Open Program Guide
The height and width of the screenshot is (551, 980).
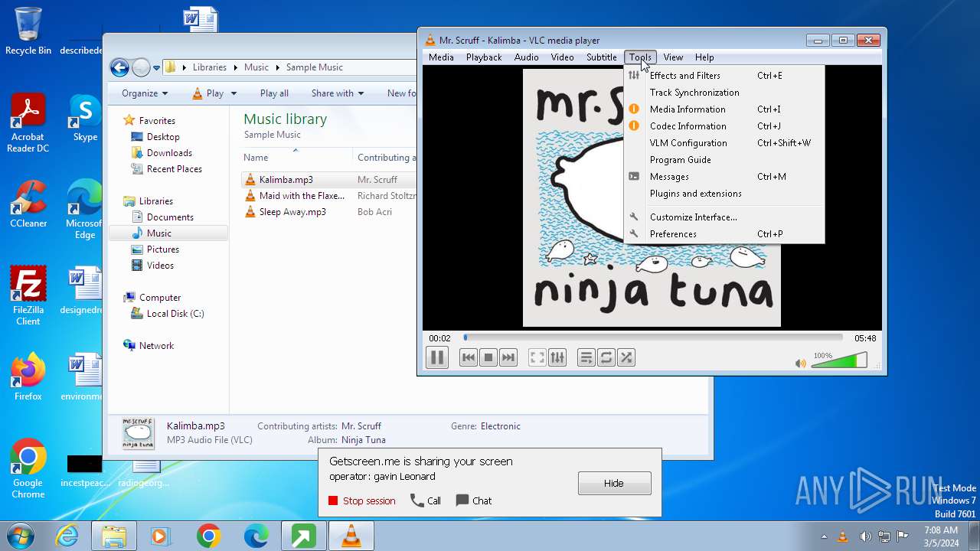[x=724, y=160]
